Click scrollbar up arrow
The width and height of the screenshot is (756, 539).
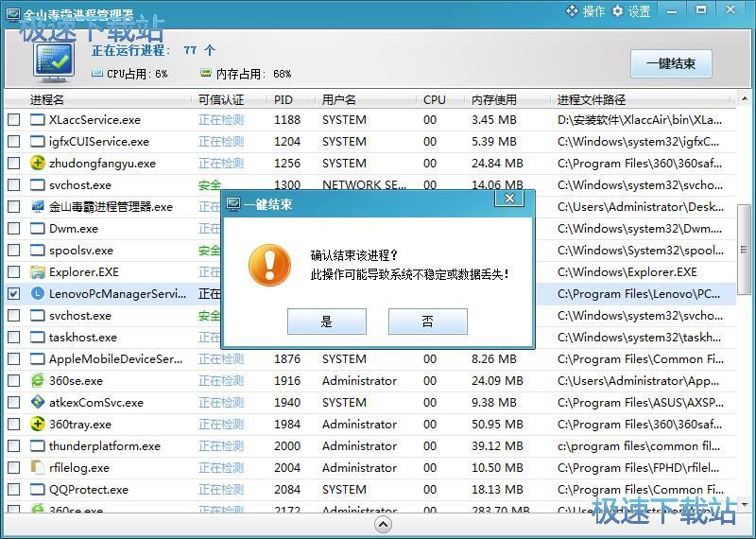pyautogui.click(x=745, y=98)
